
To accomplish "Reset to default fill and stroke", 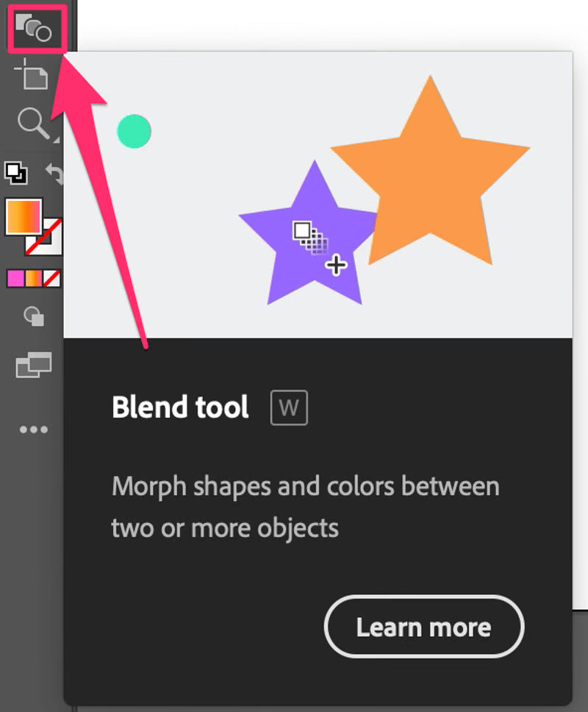I will pos(15,173).
